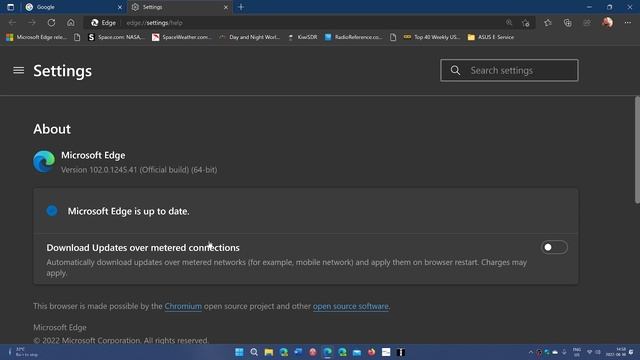Close the Google tab
Viewport: 640px width, 360px height.
coord(120,7)
